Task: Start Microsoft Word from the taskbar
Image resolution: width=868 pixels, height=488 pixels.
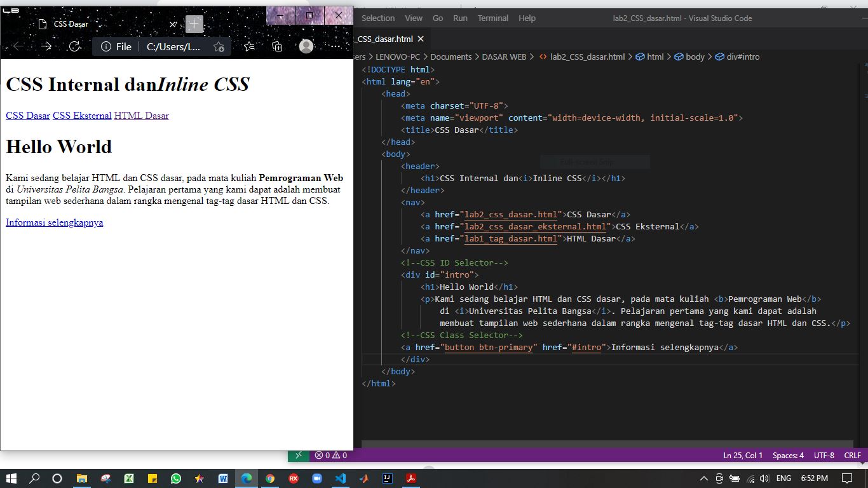Action: pos(224,478)
